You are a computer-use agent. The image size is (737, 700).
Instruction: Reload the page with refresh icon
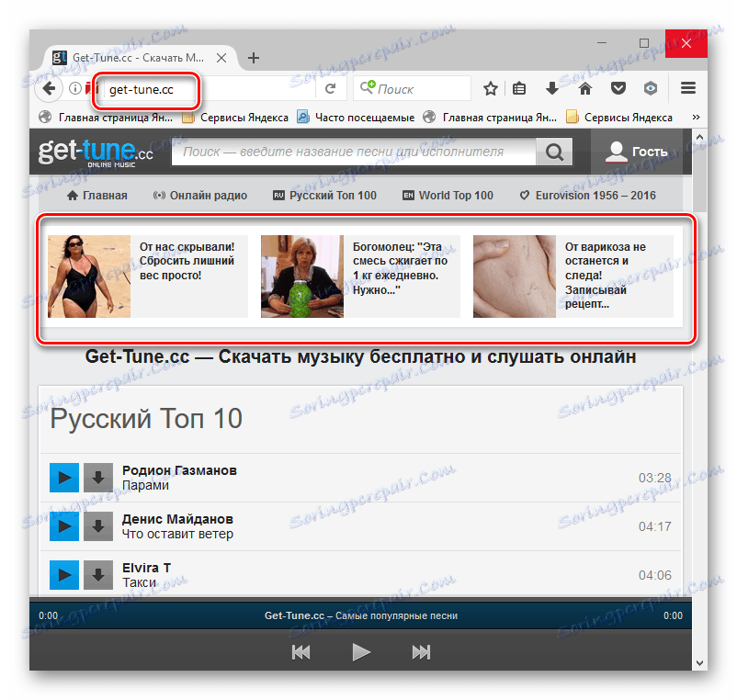tap(331, 88)
